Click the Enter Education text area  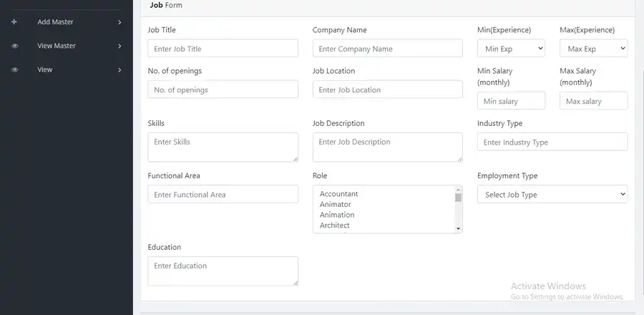[223, 271]
